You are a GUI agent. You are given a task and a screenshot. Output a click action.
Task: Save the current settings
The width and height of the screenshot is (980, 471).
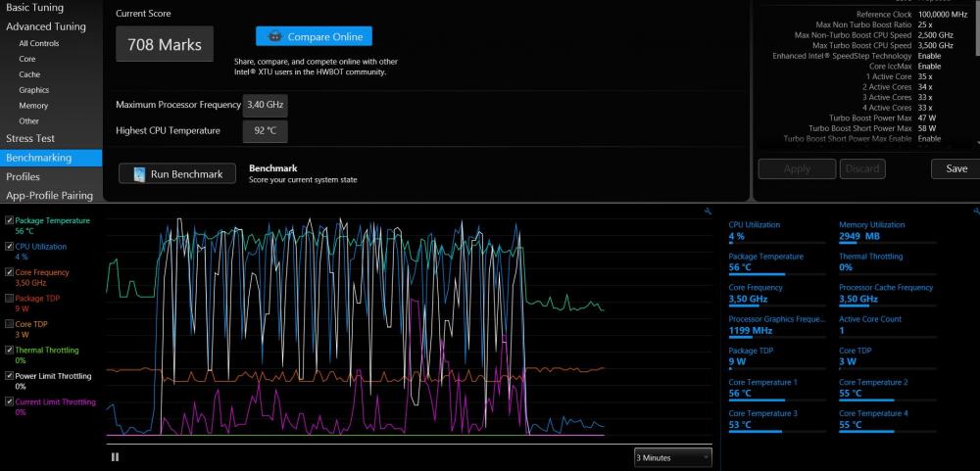tap(955, 168)
